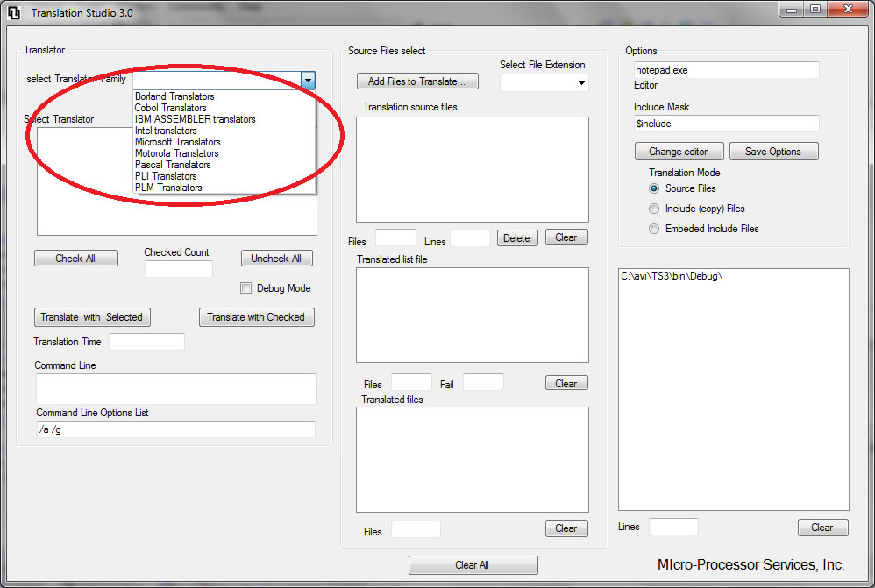
Task: Click the Translated files list box
Action: pos(472,460)
